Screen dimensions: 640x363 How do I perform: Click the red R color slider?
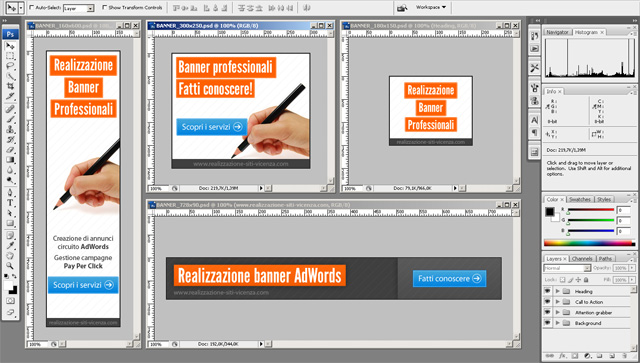591,210
